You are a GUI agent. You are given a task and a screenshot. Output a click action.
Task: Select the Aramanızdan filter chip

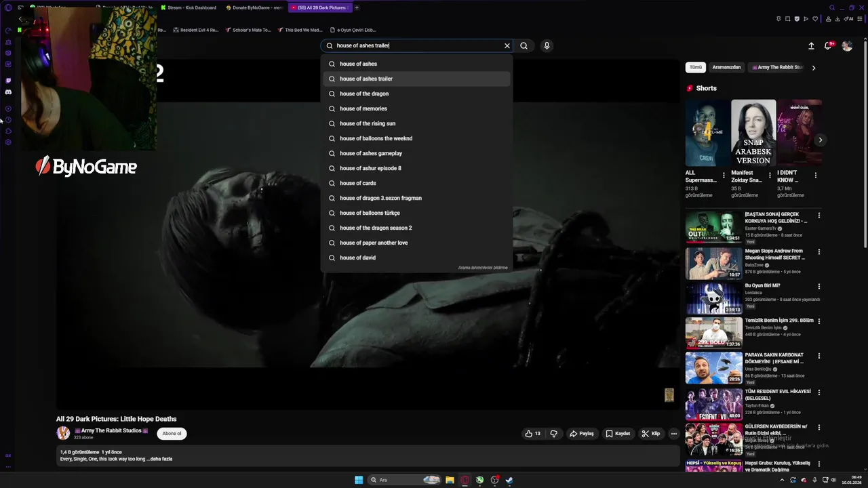click(726, 67)
